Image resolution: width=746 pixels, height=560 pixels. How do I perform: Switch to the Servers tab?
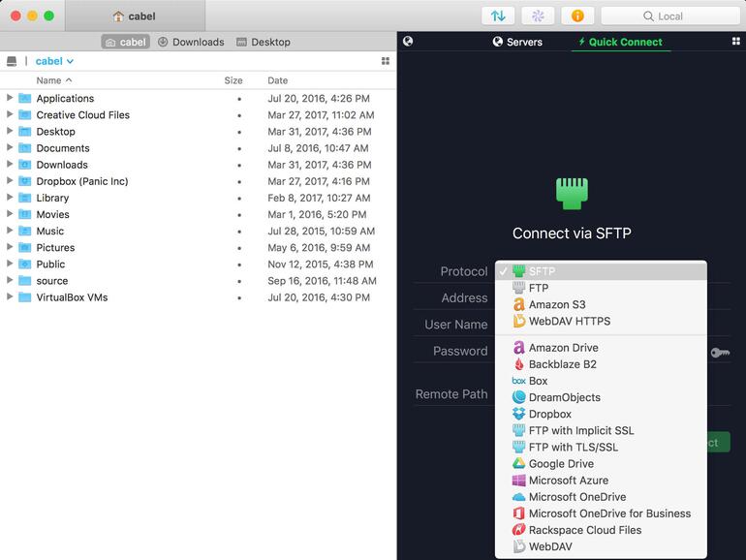(516, 42)
